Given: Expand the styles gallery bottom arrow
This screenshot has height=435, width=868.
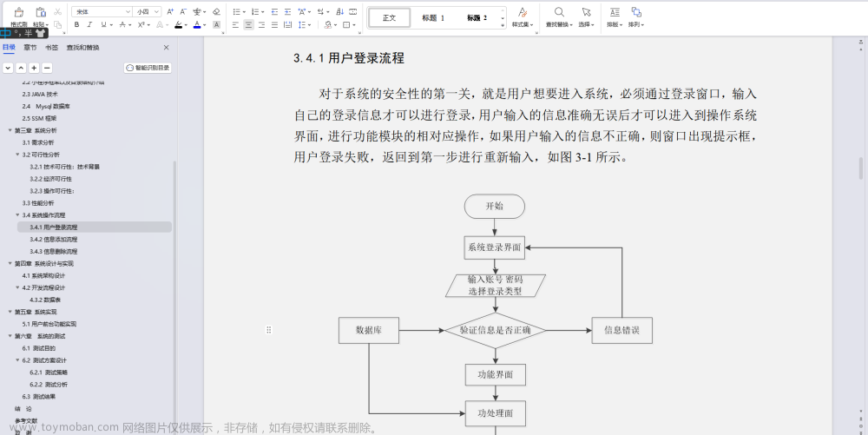Looking at the screenshot, I should pos(503,25).
